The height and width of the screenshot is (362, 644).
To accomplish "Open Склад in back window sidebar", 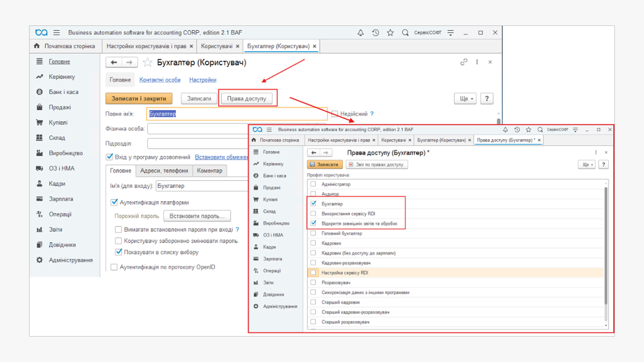I will pyautogui.click(x=57, y=138).
